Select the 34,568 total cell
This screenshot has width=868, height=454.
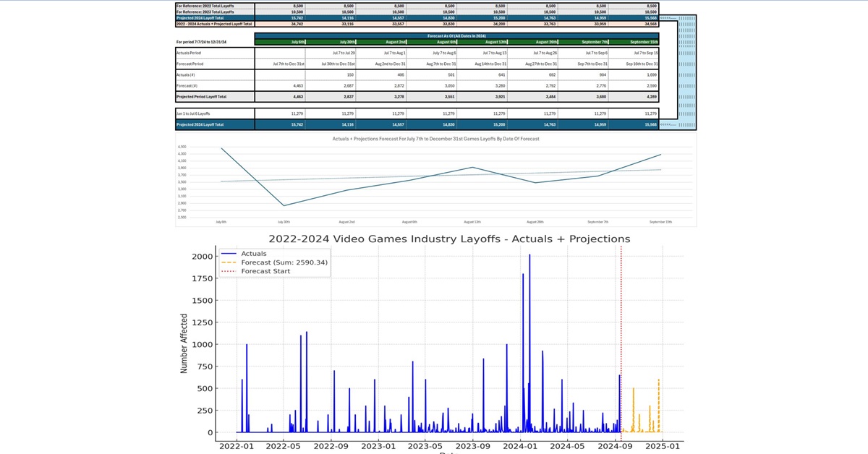[x=650, y=24]
